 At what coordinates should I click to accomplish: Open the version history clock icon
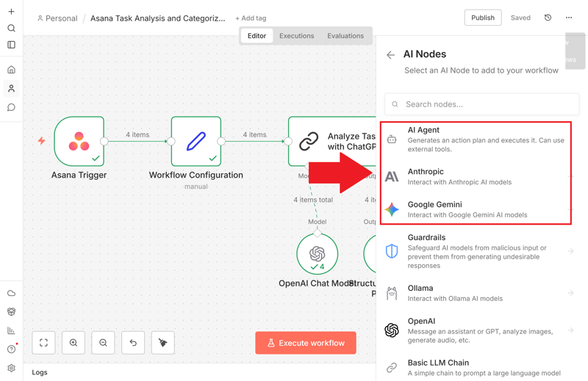pos(548,18)
